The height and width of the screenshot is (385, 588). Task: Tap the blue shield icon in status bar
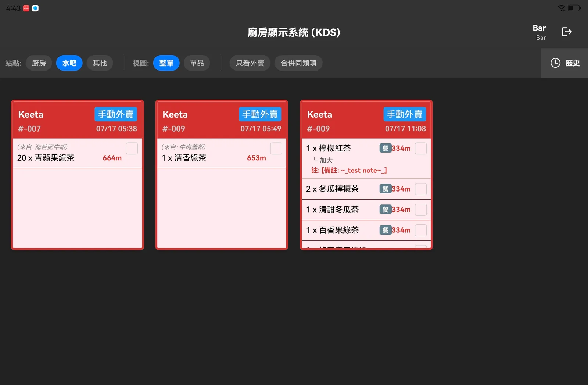[35, 8]
